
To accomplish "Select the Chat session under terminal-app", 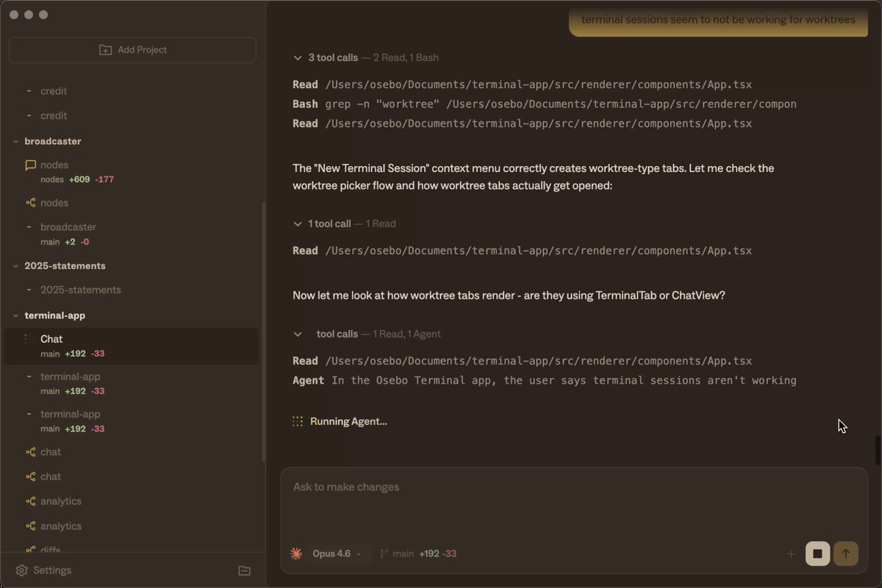I will point(132,346).
